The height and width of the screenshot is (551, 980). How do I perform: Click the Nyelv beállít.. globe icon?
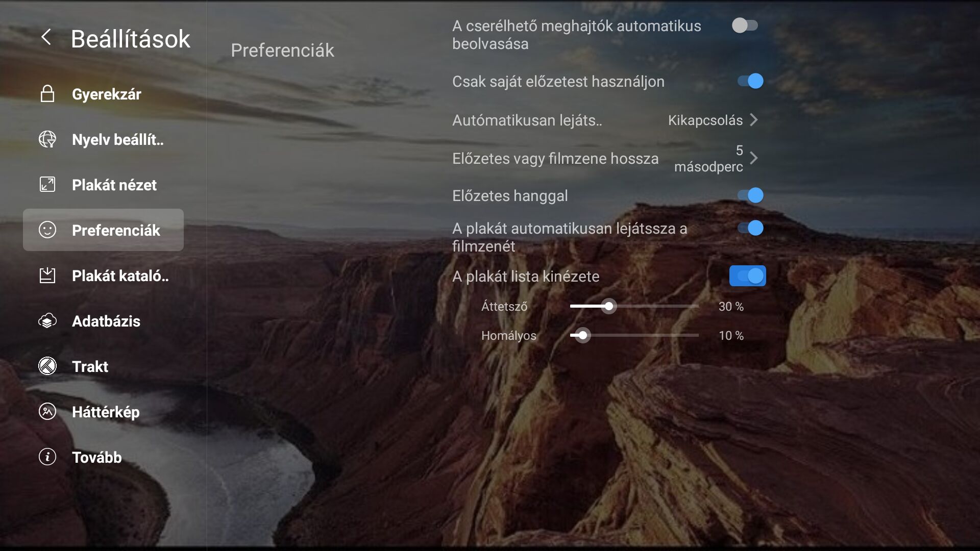click(47, 139)
